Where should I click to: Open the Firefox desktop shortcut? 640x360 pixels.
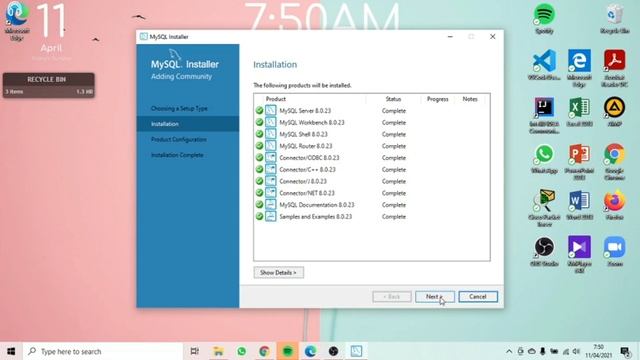click(x=615, y=206)
